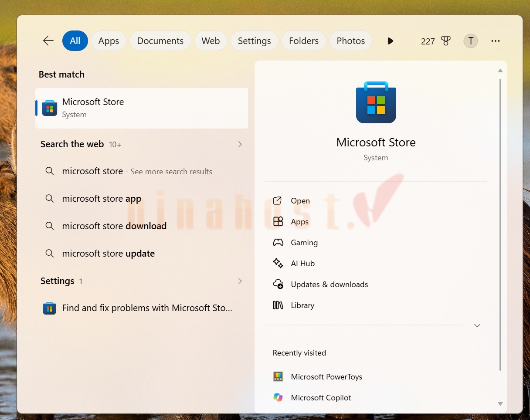This screenshot has width=530, height=420.
Task: Click the Recently visited heading
Action: click(299, 353)
